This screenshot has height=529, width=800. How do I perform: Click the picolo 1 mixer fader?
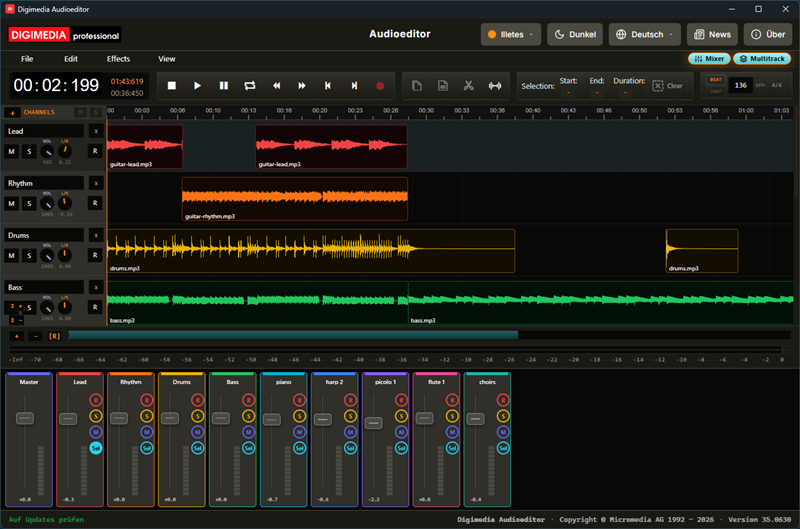[x=374, y=423]
